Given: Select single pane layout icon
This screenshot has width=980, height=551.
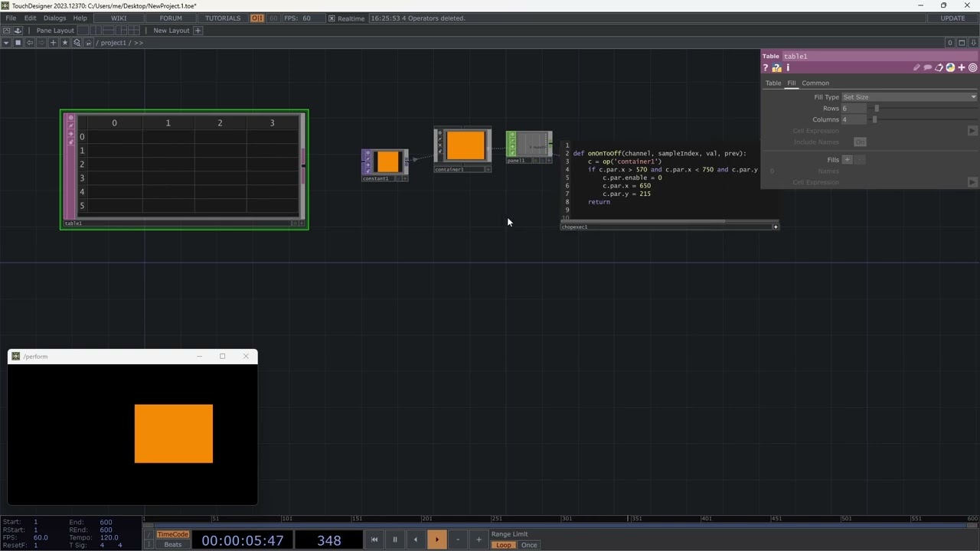Looking at the screenshot, I should 83,31.
